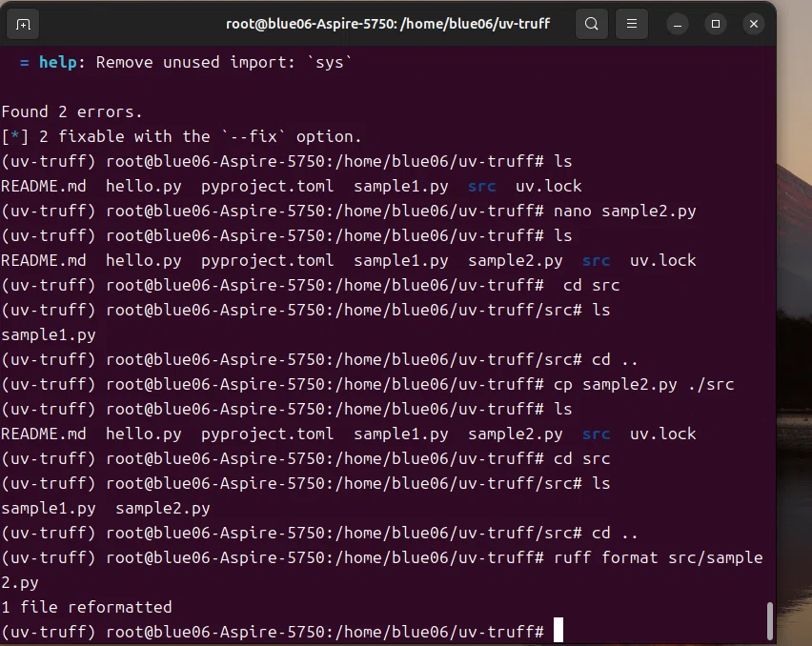Viewport: 812px width, 646px height.
Task: Click 'pyproject.toml' in the first ls output
Action: click(267, 187)
